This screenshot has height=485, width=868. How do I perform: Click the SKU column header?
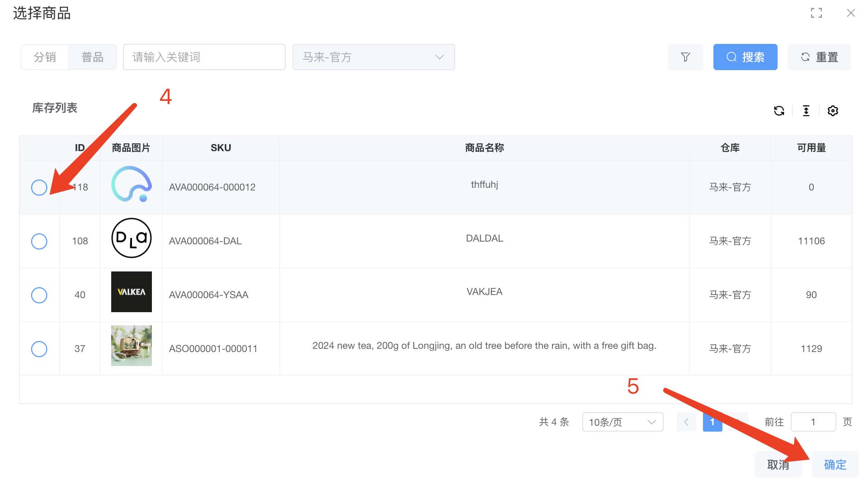click(221, 148)
